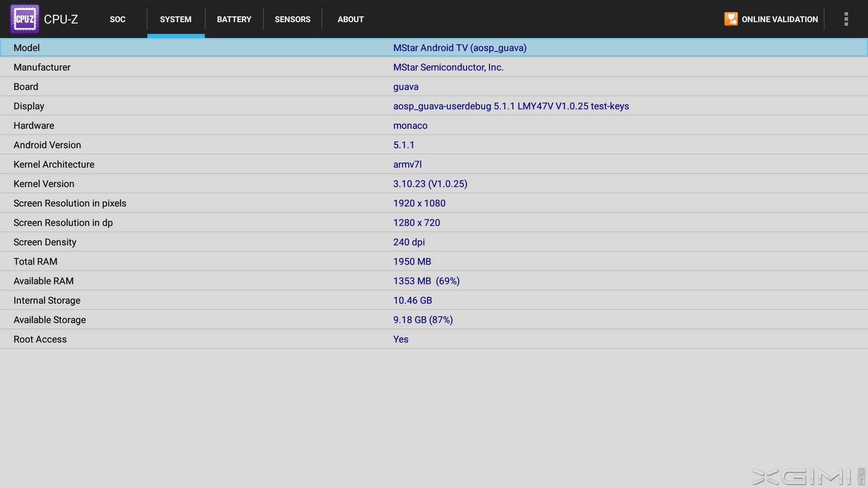Click the Online Validation trophy icon
This screenshot has width=868, height=488.
pos(731,19)
